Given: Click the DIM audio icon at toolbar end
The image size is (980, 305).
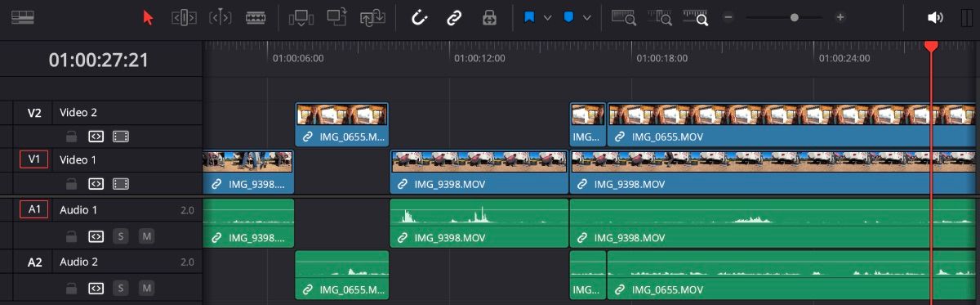Looking at the screenshot, I should pos(968,17).
